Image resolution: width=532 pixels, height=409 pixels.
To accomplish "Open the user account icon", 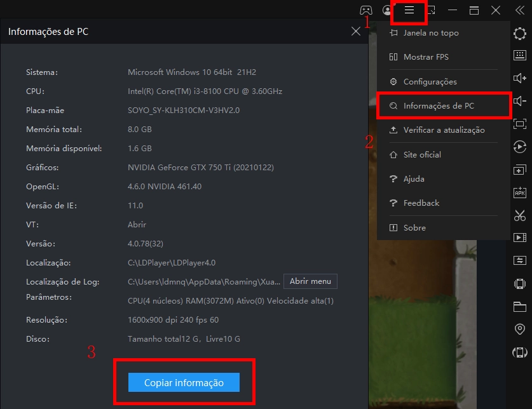I will tap(387, 10).
